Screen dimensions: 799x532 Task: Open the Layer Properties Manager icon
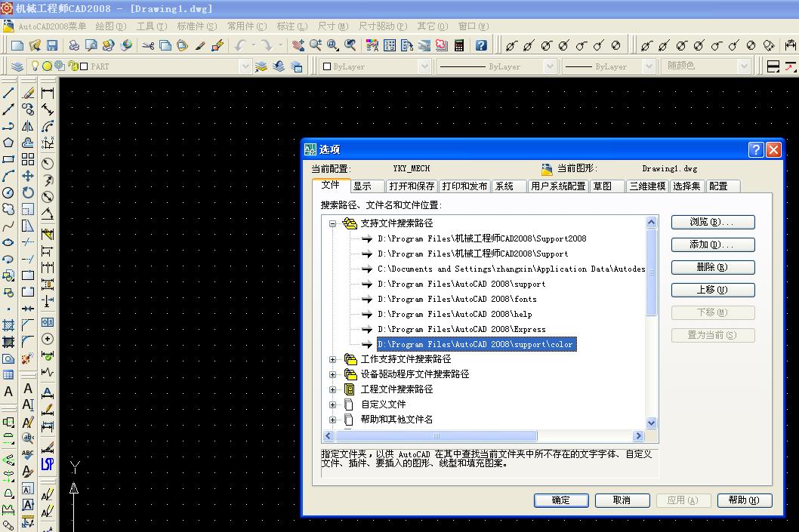click(17, 66)
